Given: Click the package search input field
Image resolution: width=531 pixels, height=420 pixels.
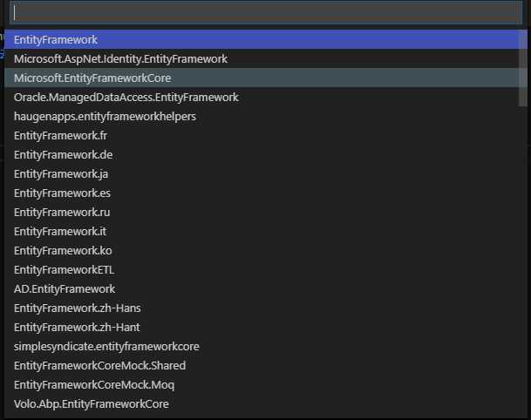Looking at the screenshot, I should pyautogui.click(x=266, y=13).
